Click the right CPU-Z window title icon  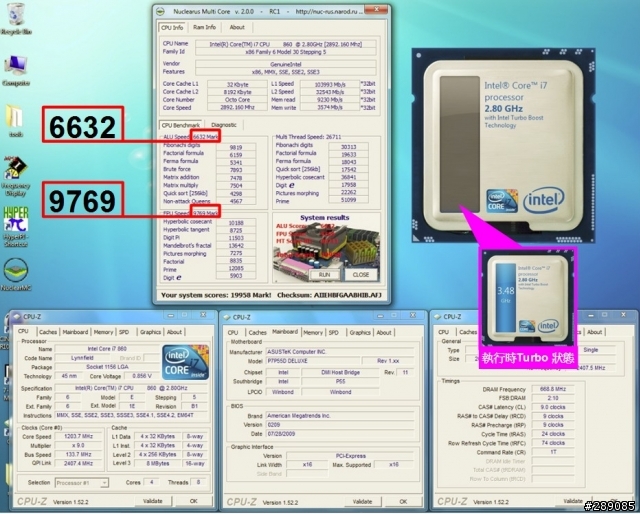tap(438, 316)
